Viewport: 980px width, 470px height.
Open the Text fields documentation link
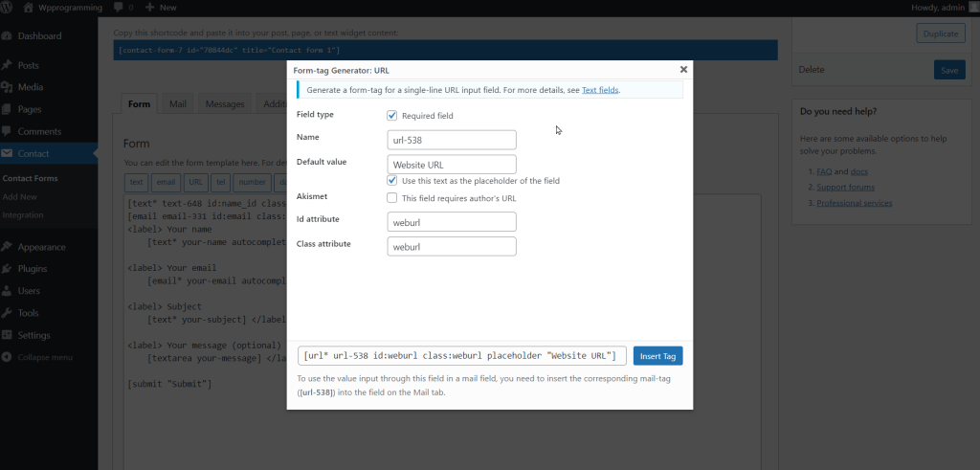point(600,90)
